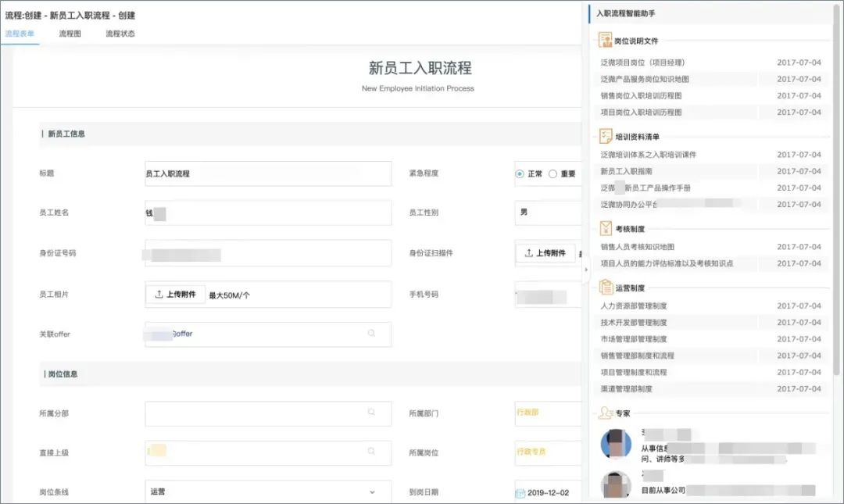Select the 正常 urgency radio button
This screenshot has height=504, width=844.
coord(520,174)
